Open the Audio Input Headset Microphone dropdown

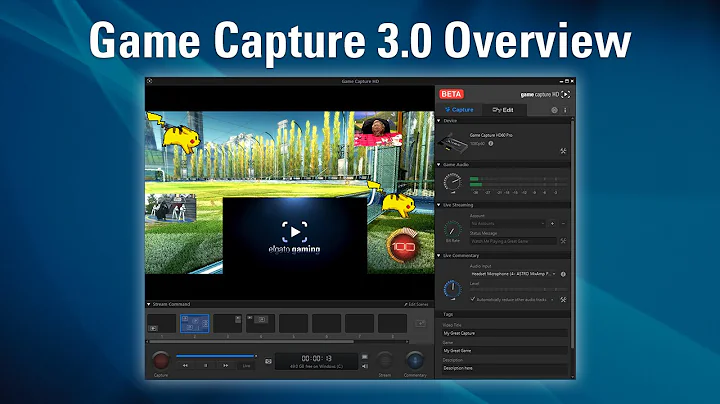tap(513, 274)
